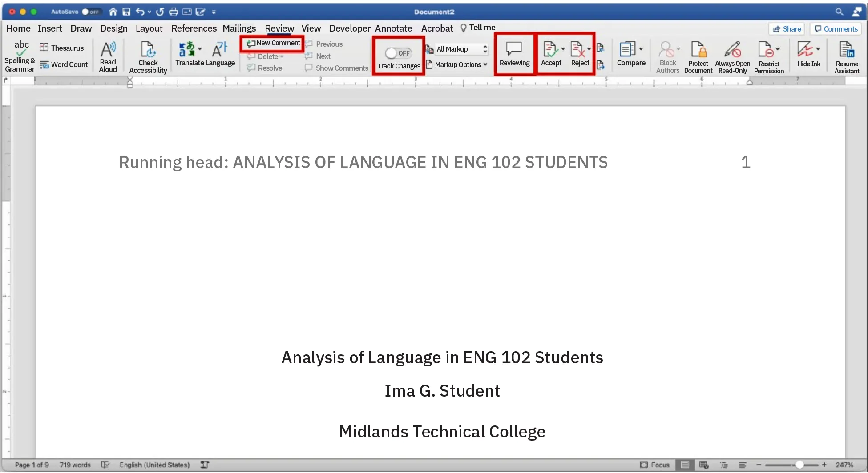Open the Resume Assistant
Viewport: 868px width, 473px height.
coord(846,56)
